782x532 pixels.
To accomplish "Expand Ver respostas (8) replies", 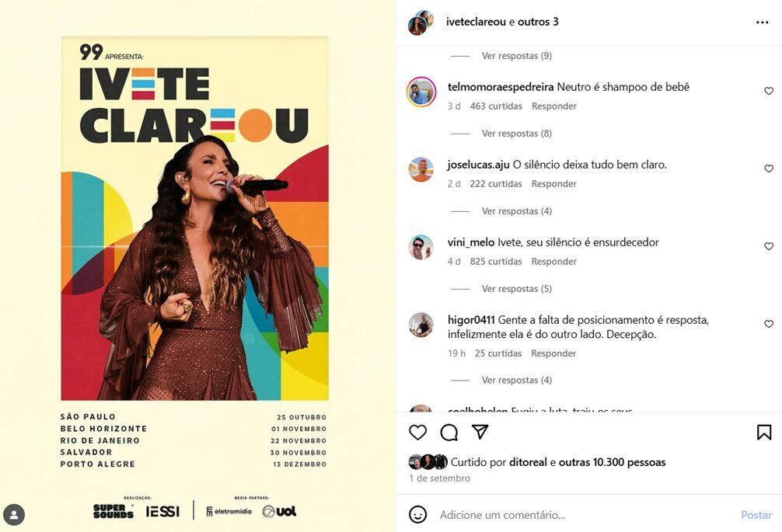I will click(x=517, y=134).
